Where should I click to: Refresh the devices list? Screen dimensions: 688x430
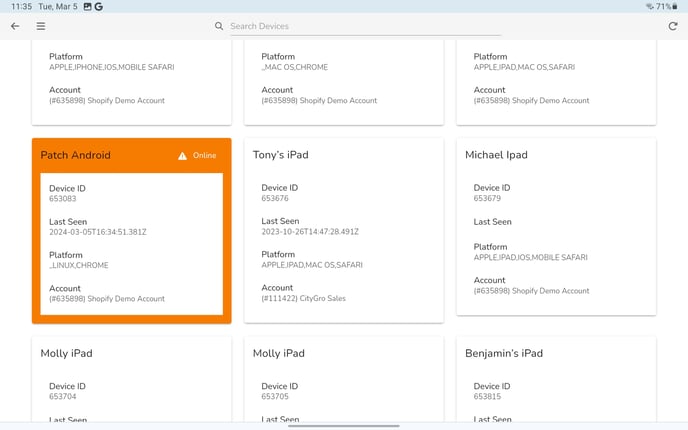tap(673, 26)
